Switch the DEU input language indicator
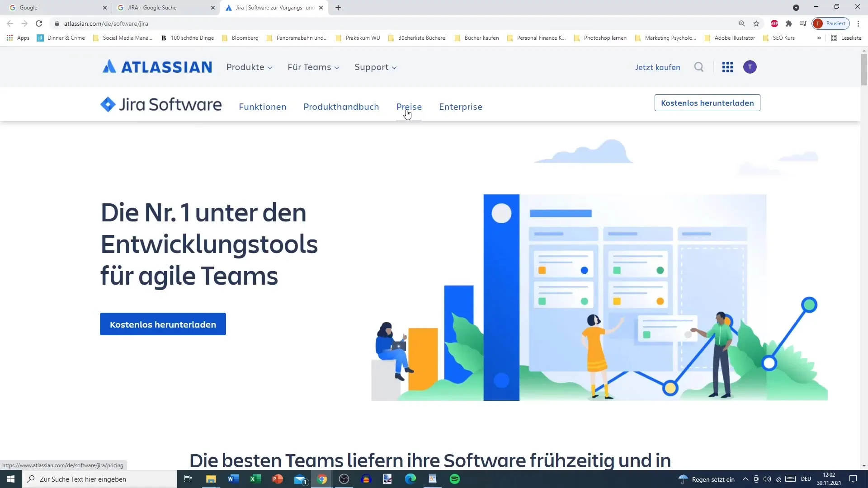 806,479
